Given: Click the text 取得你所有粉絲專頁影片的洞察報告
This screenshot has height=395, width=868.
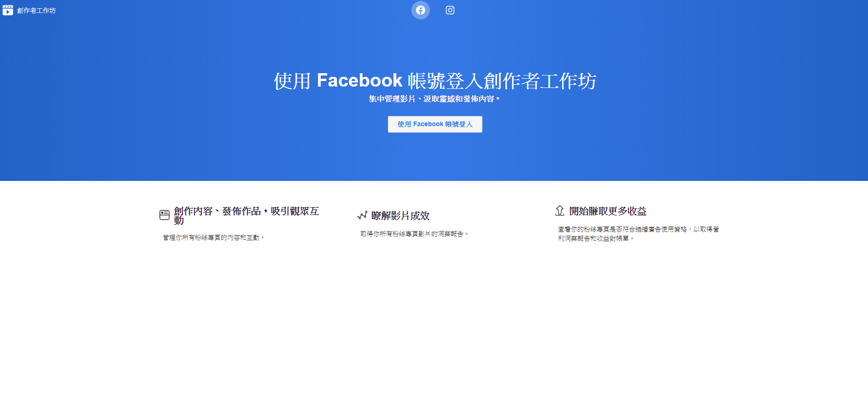Looking at the screenshot, I should 414,234.
